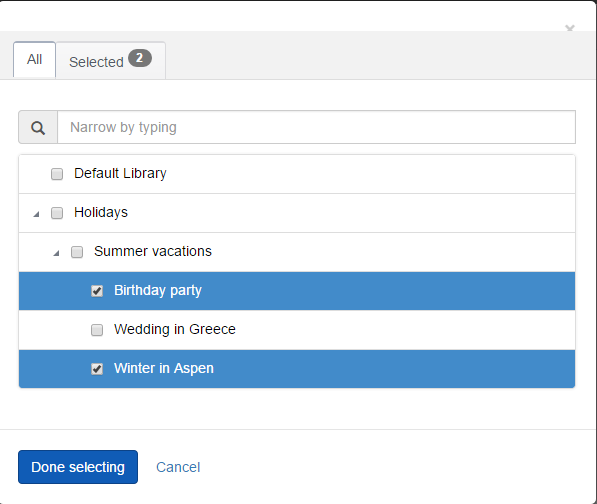The height and width of the screenshot is (504, 597).
Task: Open the Selected tab
Action: [x=111, y=61]
